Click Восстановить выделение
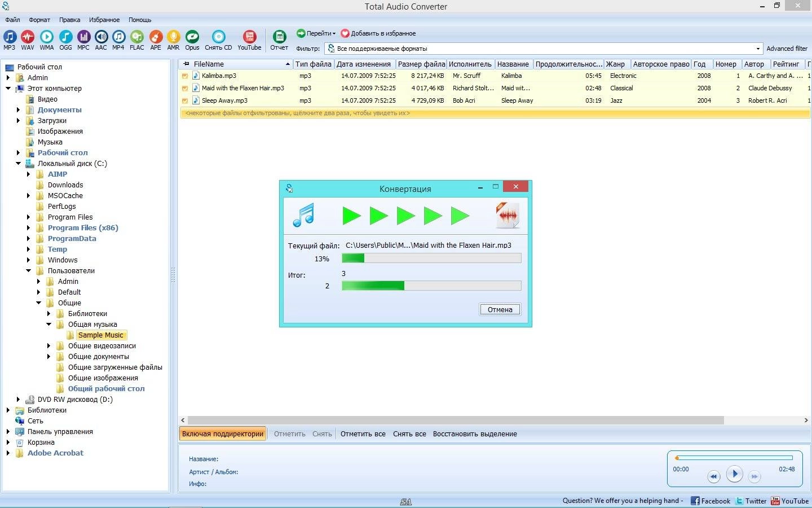 pyautogui.click(x=475, y=434)
